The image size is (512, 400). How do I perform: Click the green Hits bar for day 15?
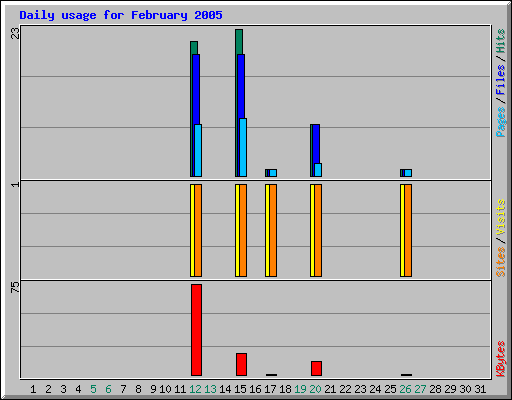pyautogui.click(x=239, y=42)
